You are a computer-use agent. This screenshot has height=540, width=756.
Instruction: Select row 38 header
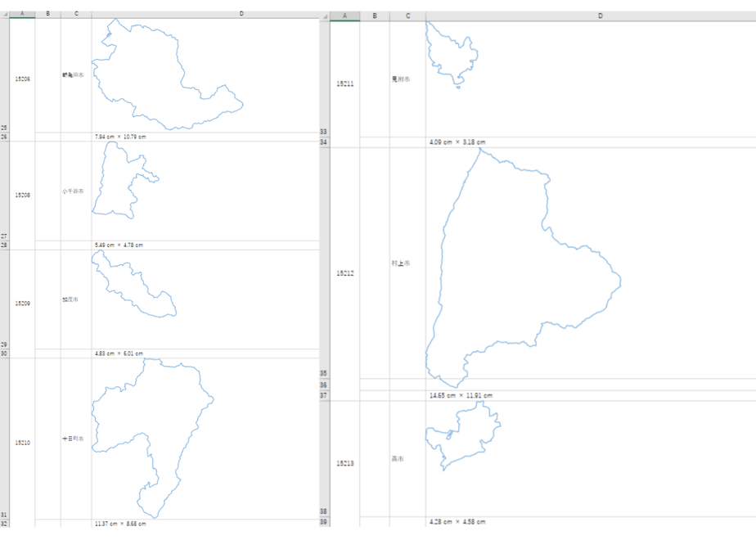pos(325,458)
